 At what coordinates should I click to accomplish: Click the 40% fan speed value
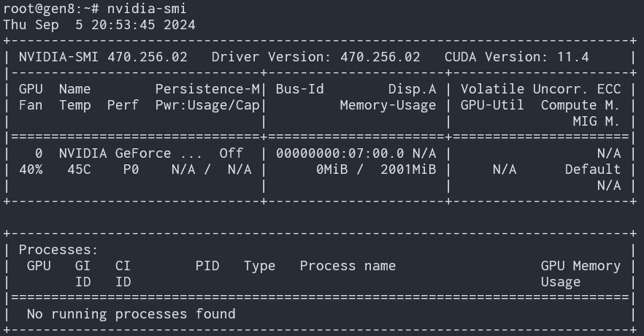point(31,169)
